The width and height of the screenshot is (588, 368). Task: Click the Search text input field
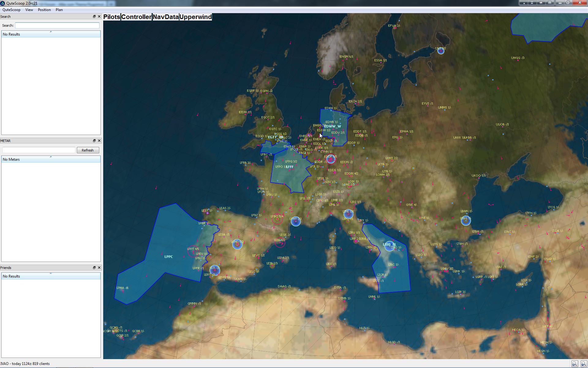[57, 25]
